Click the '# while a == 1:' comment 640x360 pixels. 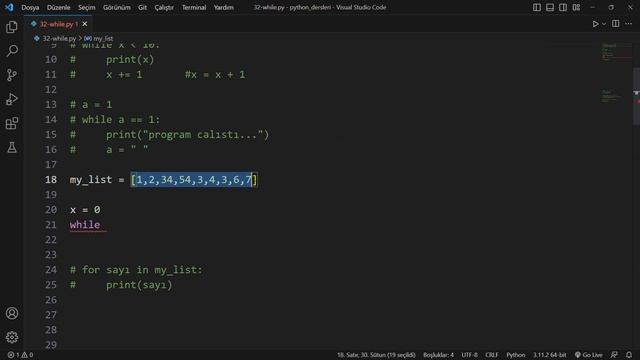115,120
